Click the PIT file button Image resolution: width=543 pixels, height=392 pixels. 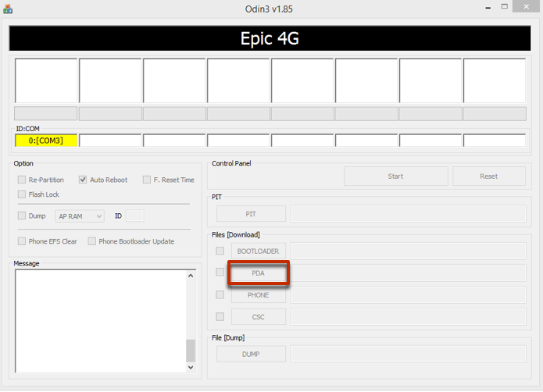(x=251, y=214)
